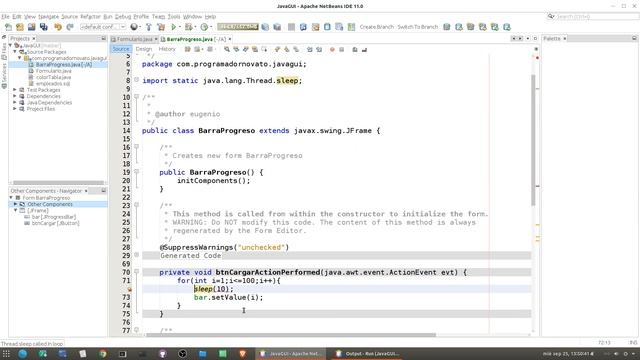
Task: Click the red Start Macro Recording icon
Action: click(x=332, y=49)
